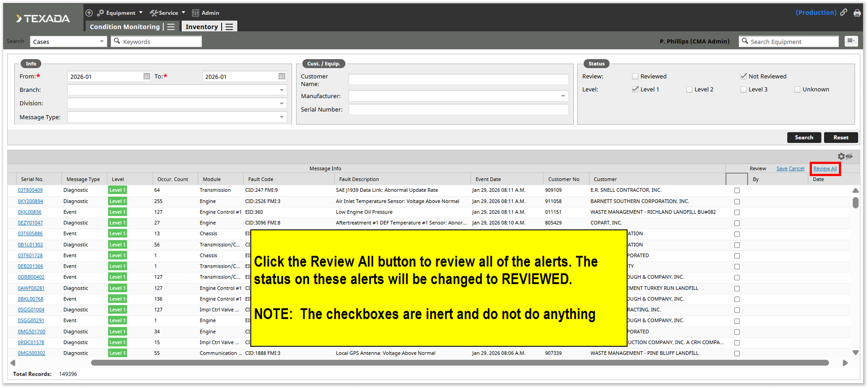
Task: Uncheck the Not Reviewed checkbox
Action: click(743, 77)
